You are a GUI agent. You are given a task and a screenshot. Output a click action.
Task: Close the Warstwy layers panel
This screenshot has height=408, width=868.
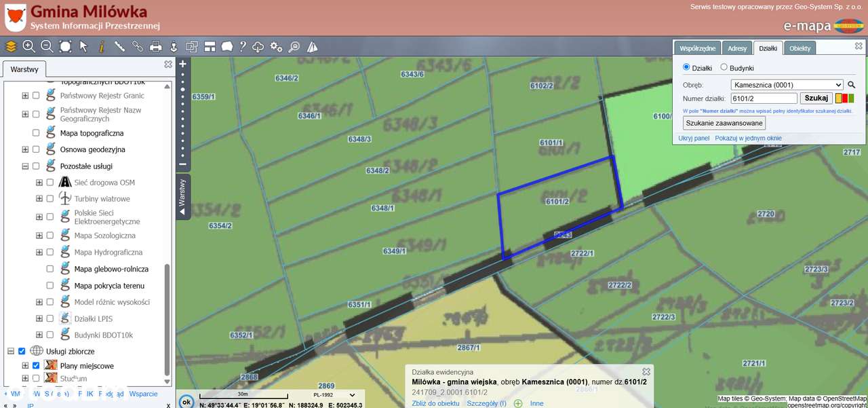pos(168,64)
